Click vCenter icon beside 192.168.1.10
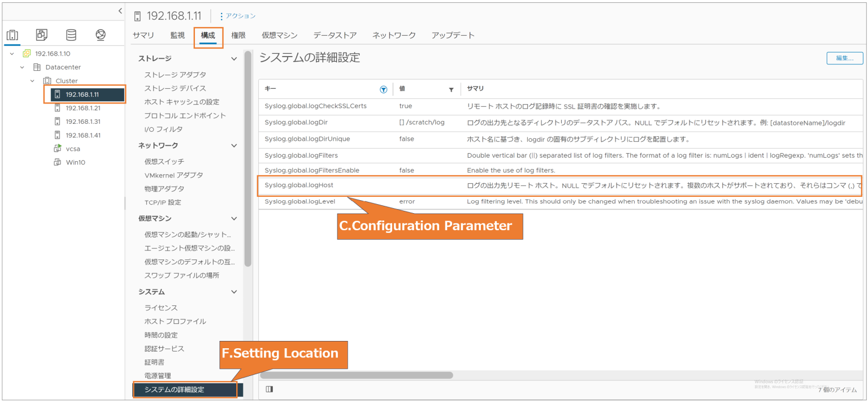The image size is (868, 402). coord(27,54)
